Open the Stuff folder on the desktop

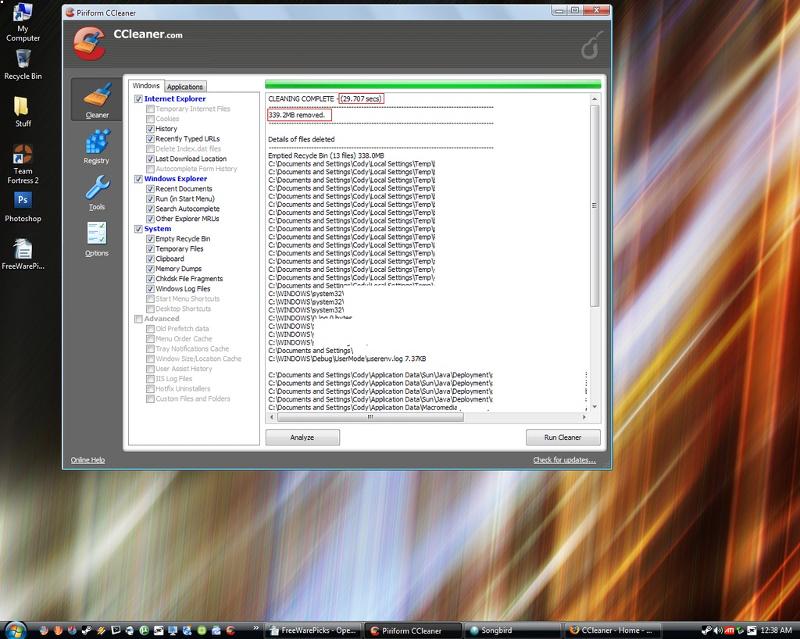[22, 112]
